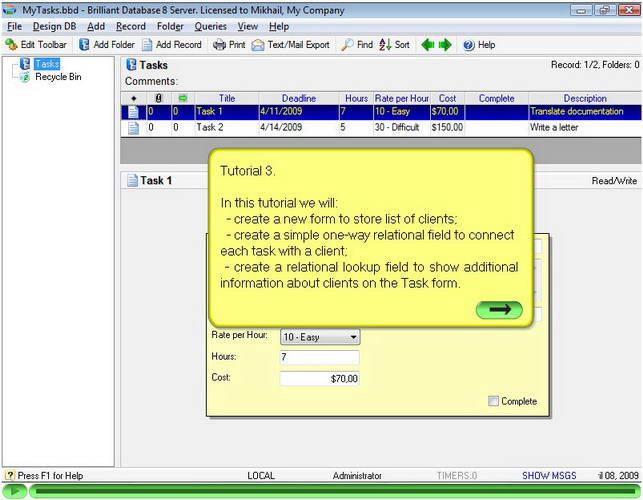Click the 4/11/2009 deadline cell
The image size is (643, 500).
pyautogui.click(x=299, y=112)
